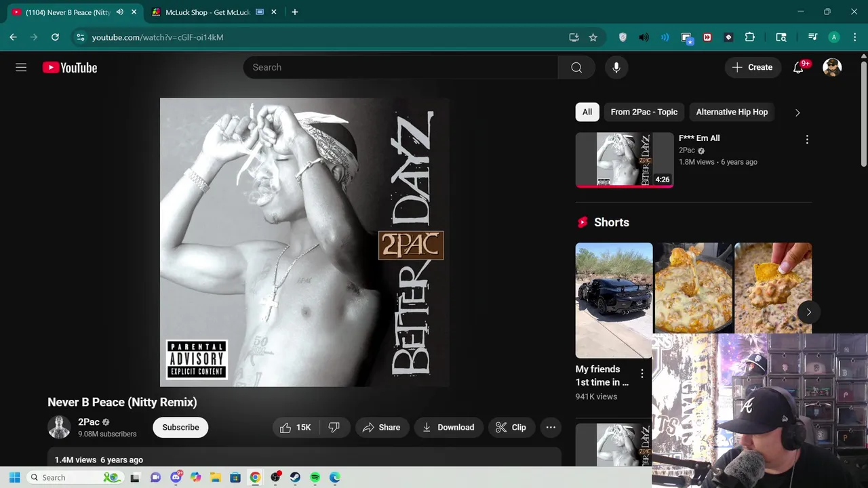Click the shield extension icon

623,37
